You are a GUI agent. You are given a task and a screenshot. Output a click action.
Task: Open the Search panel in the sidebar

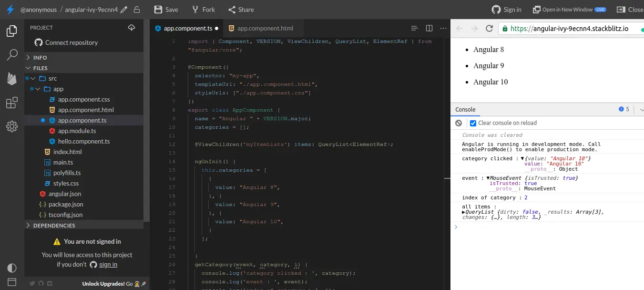tap(11, 55)
